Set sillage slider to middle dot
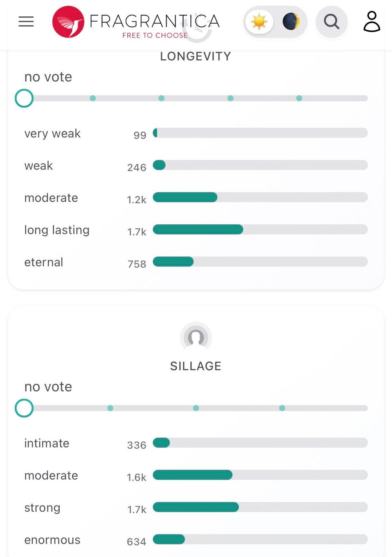The height and width of the screenshot is (557, 392). pyautogui.click(x=196, y=408)
